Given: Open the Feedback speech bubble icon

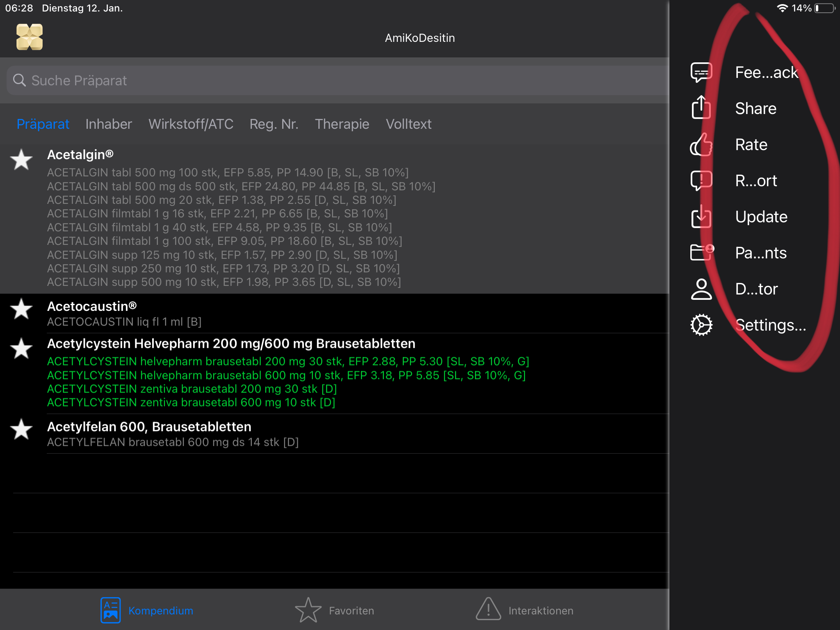Looking at the screenshot, I should (x=701, y=72).
